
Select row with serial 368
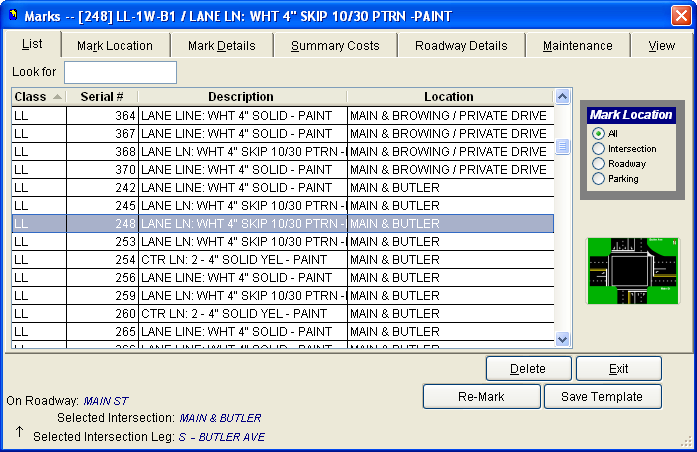point(283,152)
